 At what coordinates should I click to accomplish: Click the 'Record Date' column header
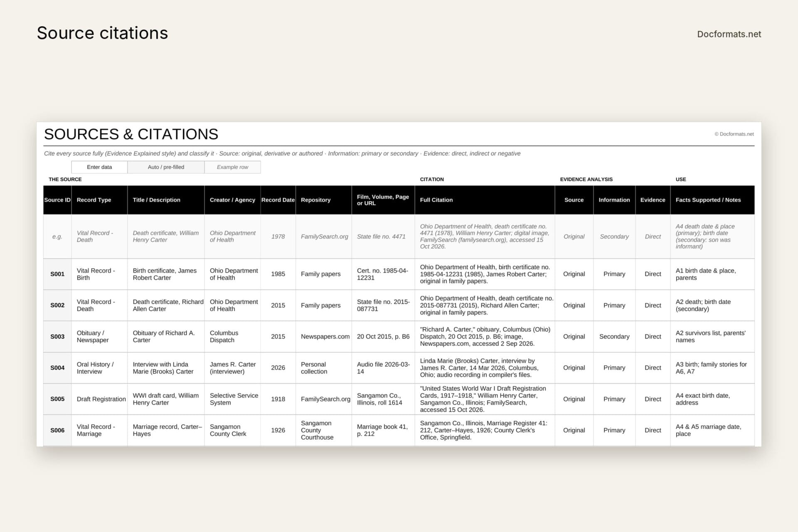tap(278, 200)
